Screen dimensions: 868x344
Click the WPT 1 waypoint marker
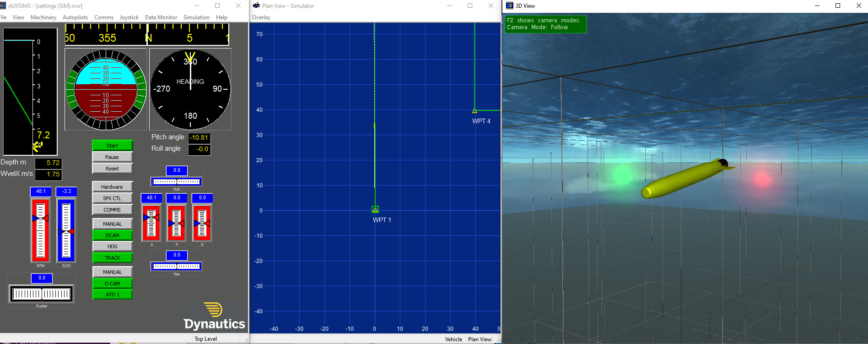pos(375,209)
